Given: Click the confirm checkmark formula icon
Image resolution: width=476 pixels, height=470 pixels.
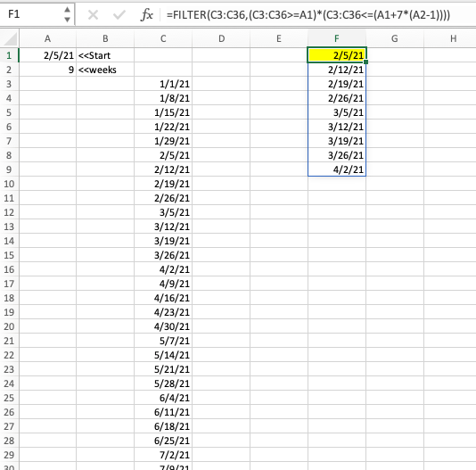Looking at the screenshot, I should click(x=119, y=14).
